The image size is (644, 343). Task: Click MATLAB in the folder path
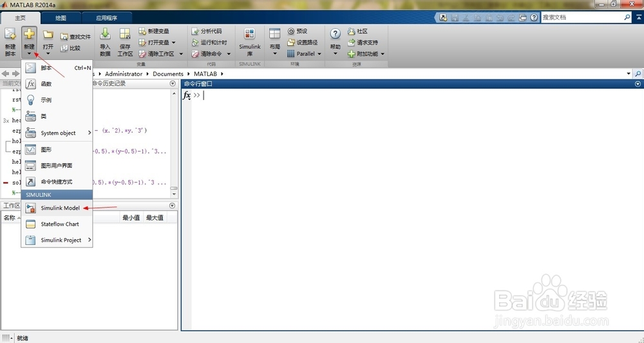[x=205, y=74]
